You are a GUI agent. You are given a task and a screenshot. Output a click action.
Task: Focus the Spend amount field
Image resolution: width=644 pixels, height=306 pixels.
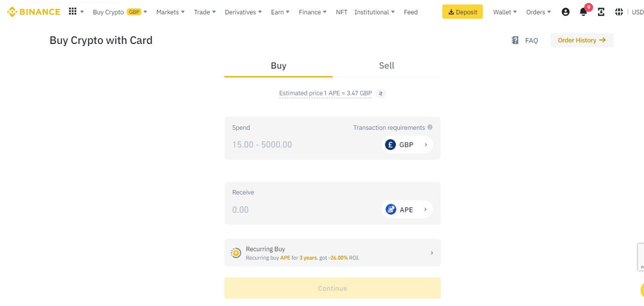click(x=301, y=145)
